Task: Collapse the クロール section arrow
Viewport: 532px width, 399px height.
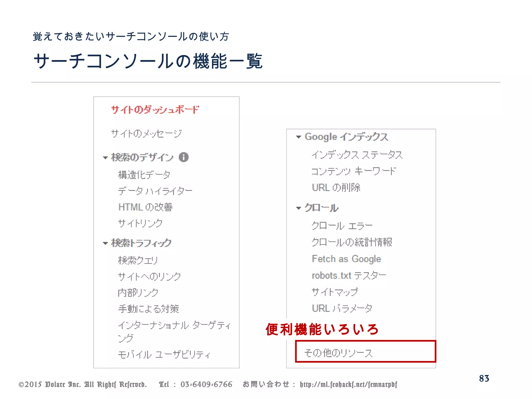Action: point(298,208)
